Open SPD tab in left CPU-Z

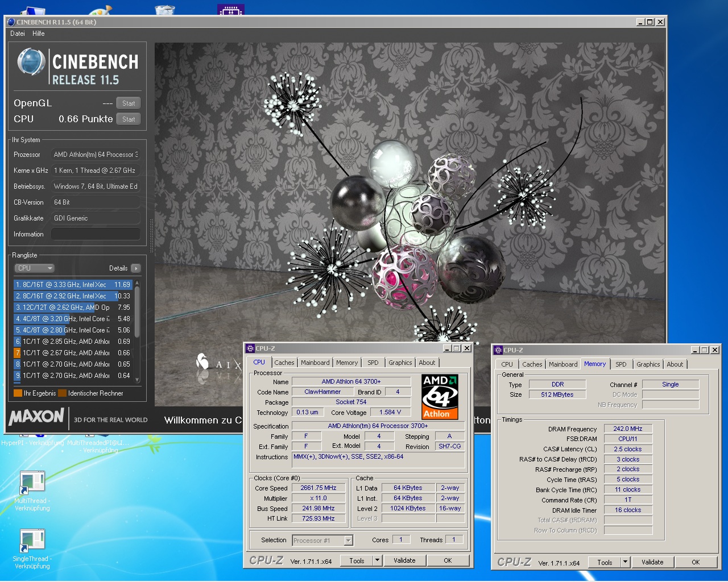pyautogui.click(x=373, y=363)
